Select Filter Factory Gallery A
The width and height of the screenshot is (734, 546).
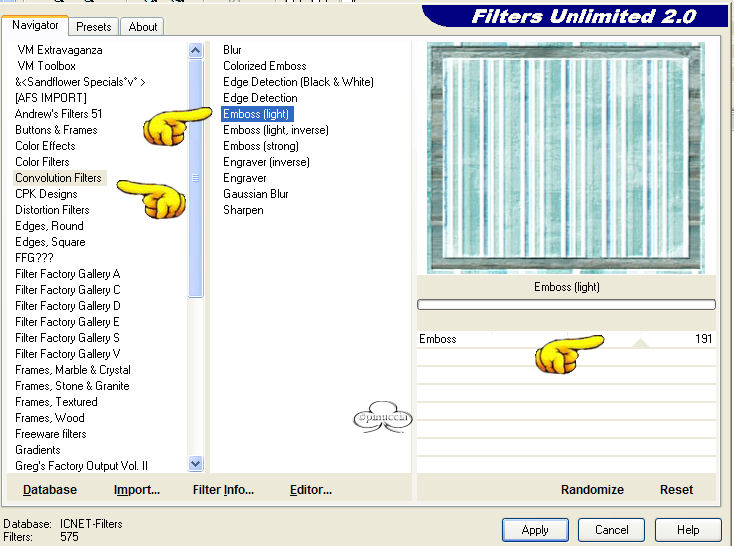point(68,273)
